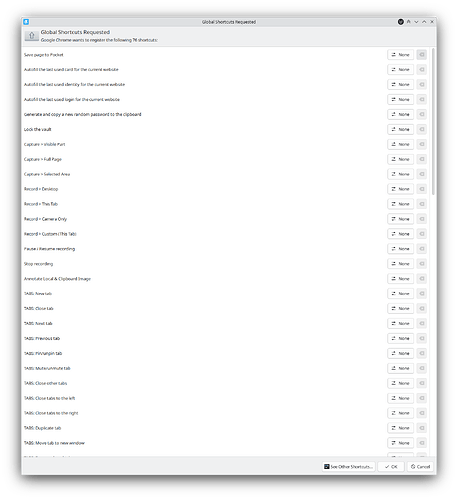Viewport: 457px width, 500px height.
Task: Click the title bar app icon
Action: pyautogui.click(x=26, y=22)
